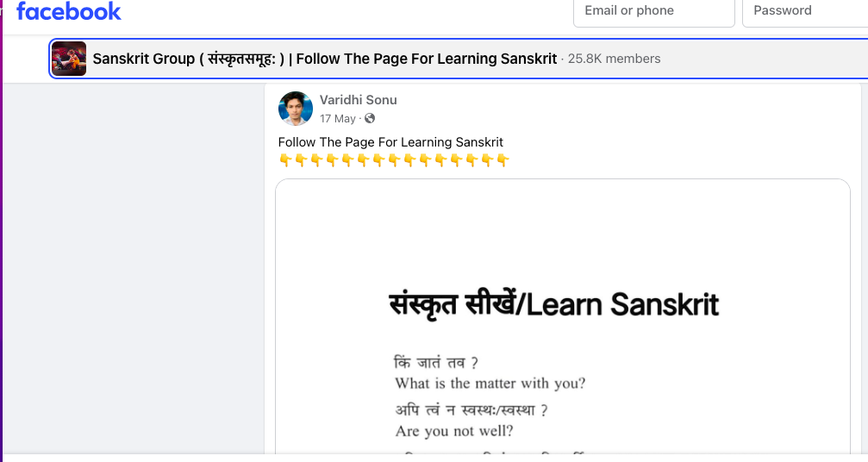Click the 25.8K members text
This screenshot has width=868, height=462.
tap(614, 59)
